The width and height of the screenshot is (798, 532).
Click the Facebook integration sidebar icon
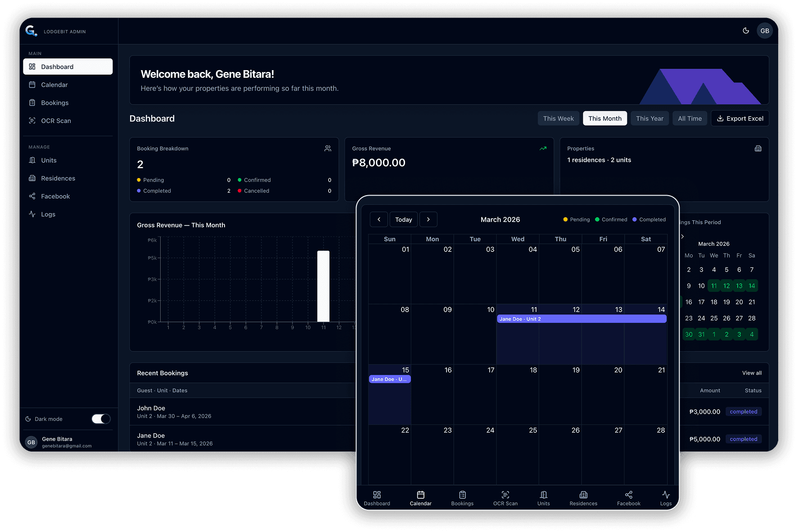pos(32,196)
